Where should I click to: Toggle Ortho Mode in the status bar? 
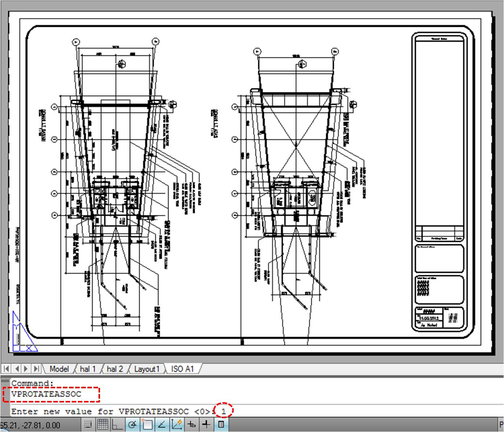click(x=117, y=425)
